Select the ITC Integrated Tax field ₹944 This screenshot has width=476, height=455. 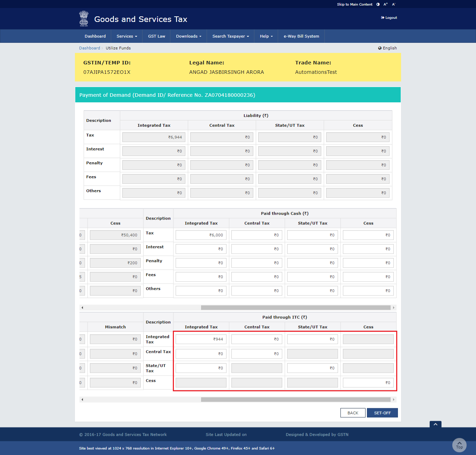coord(201,339)
